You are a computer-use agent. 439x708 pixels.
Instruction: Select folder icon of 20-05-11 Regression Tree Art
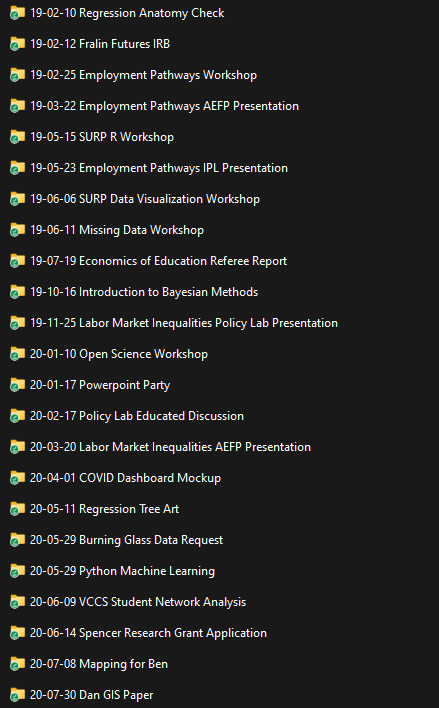[x=17, y=509]
